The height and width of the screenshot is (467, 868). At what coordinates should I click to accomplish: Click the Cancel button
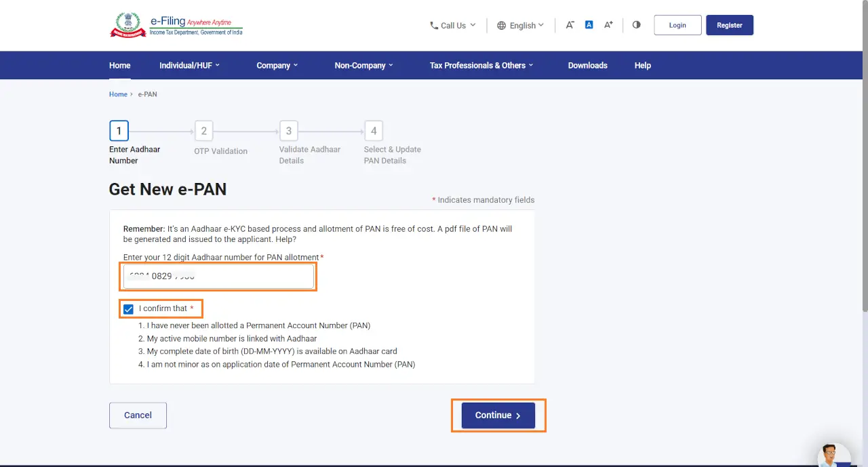click(138, 415)
